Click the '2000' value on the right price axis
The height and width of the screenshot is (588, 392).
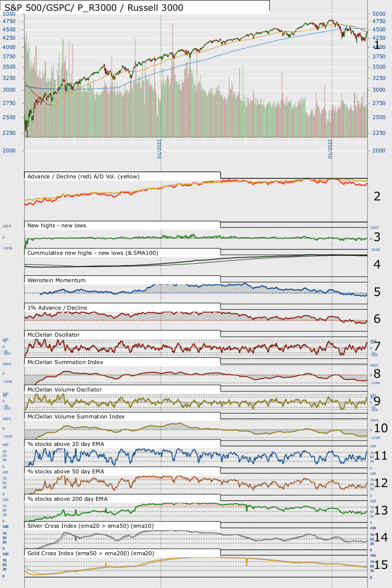point(379,150)
